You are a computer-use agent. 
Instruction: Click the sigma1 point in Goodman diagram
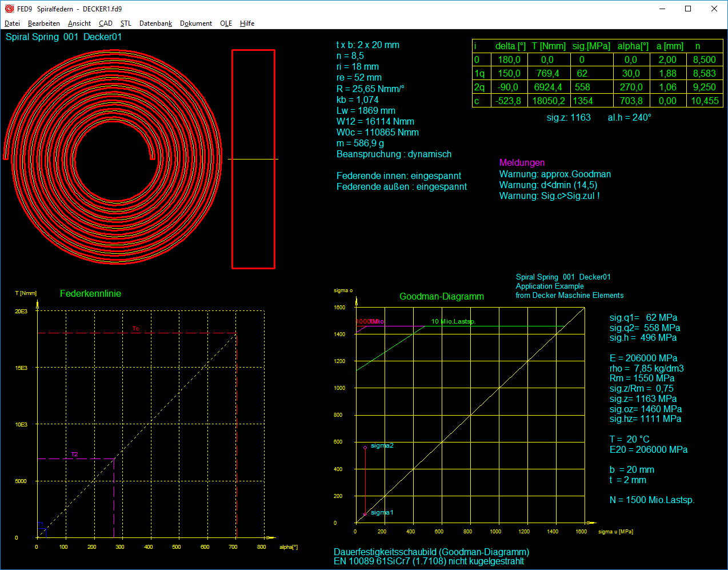point(365,514)
